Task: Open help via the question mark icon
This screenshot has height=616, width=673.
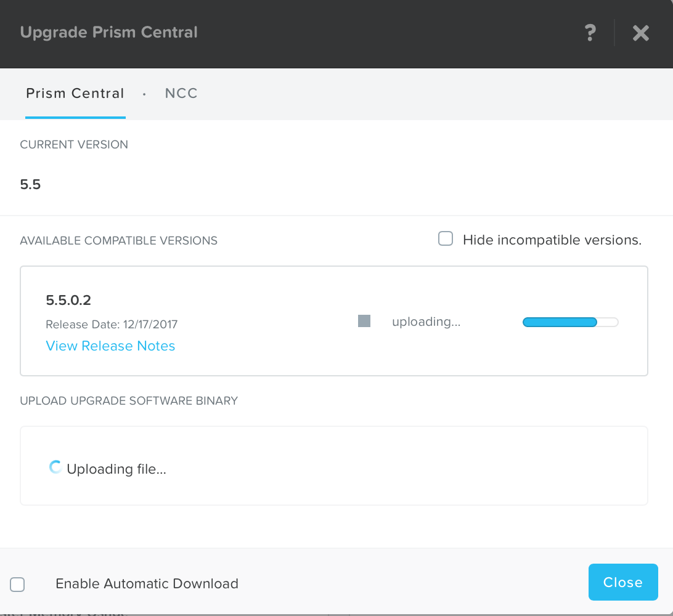Action: point(590,33)
